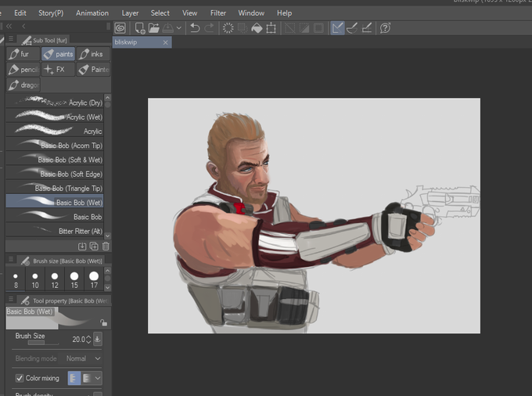Choose the Acrylic (Wet) brush
532x396 pixels.
point(55,116)
